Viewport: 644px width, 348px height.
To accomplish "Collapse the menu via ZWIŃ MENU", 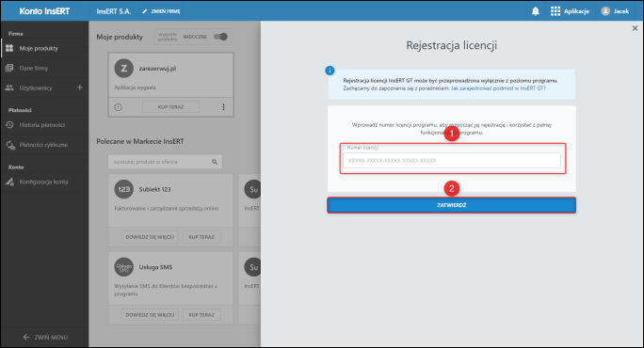I will 45,337.
